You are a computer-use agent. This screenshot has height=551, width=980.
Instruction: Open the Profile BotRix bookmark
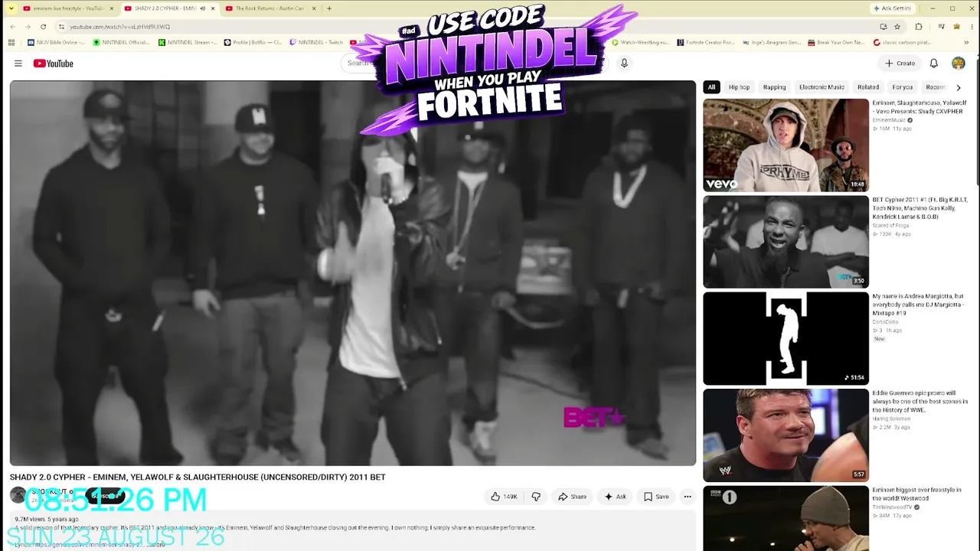click(253, 43)
